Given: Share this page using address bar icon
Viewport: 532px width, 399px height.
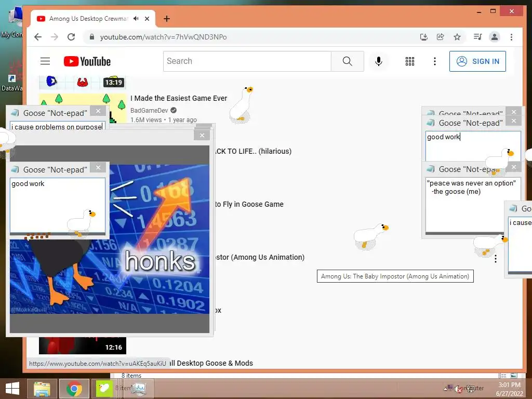Looking at the screenshot, I should pyautogui.click(x=441, y=37).
